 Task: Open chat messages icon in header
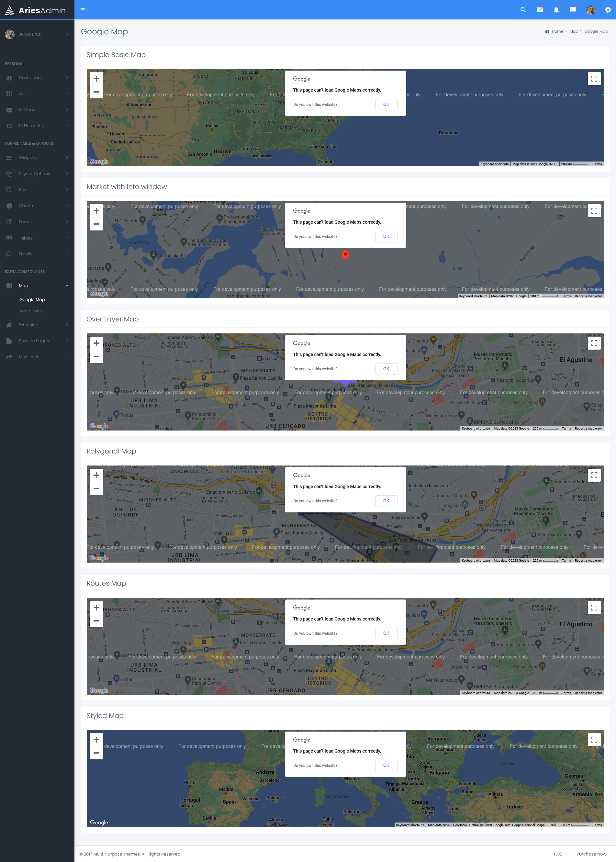[x=573, y=10]
